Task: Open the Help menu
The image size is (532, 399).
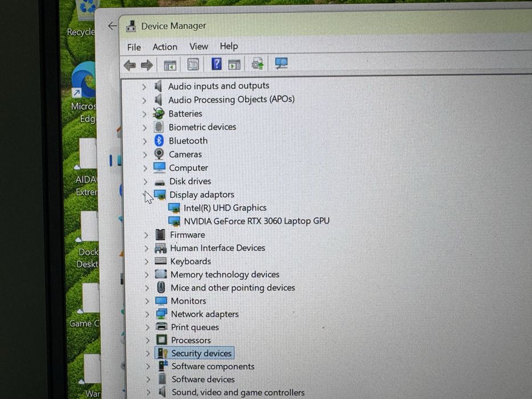Action: click(229, 46)
